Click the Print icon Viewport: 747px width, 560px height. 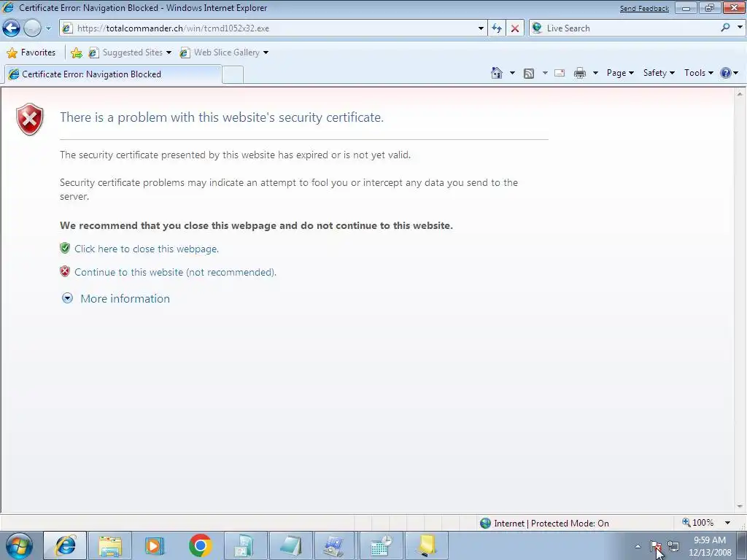(x=580, y=73)
